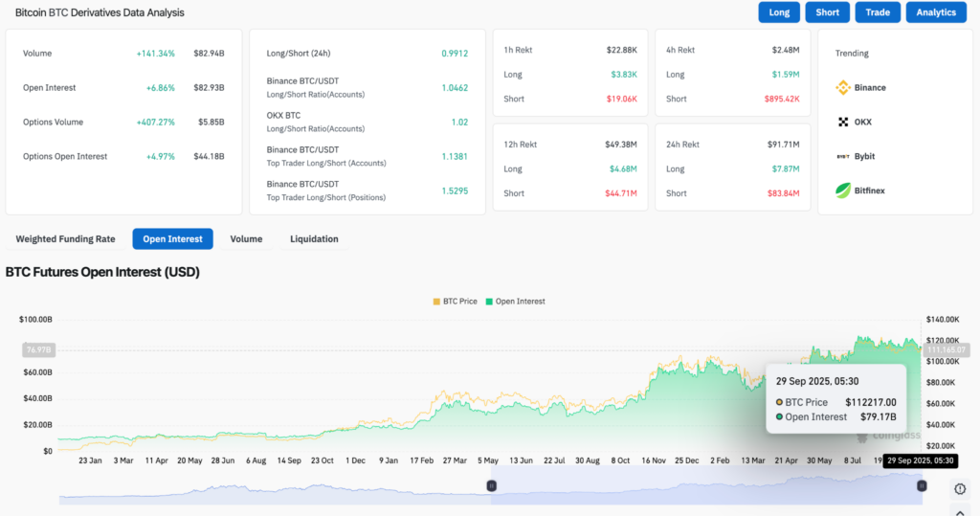The height and width of the screenshot is (516, 980).
Task: Open the Analytics button
Action: 935,12
